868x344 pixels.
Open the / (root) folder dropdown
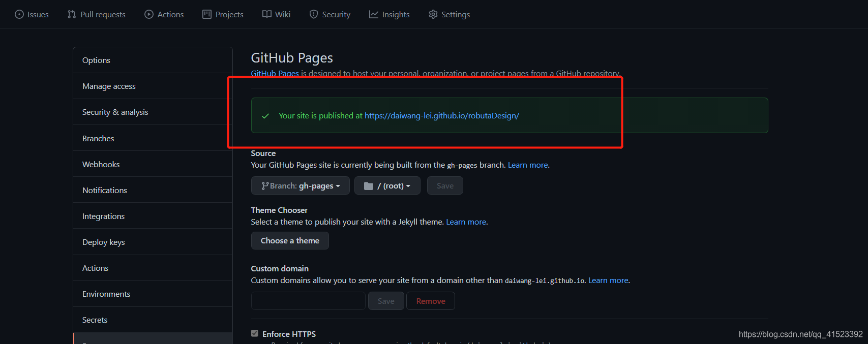click(387, 185)
